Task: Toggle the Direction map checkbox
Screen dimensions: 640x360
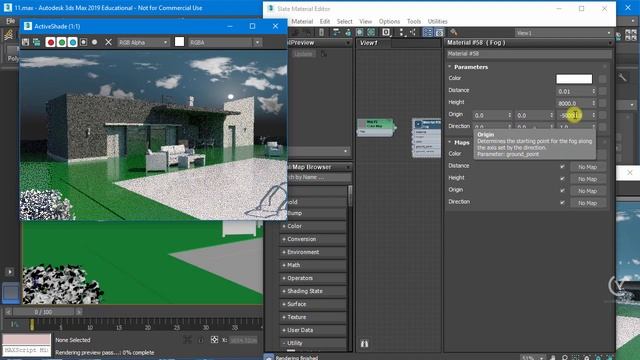Action: tap(562, 202)
